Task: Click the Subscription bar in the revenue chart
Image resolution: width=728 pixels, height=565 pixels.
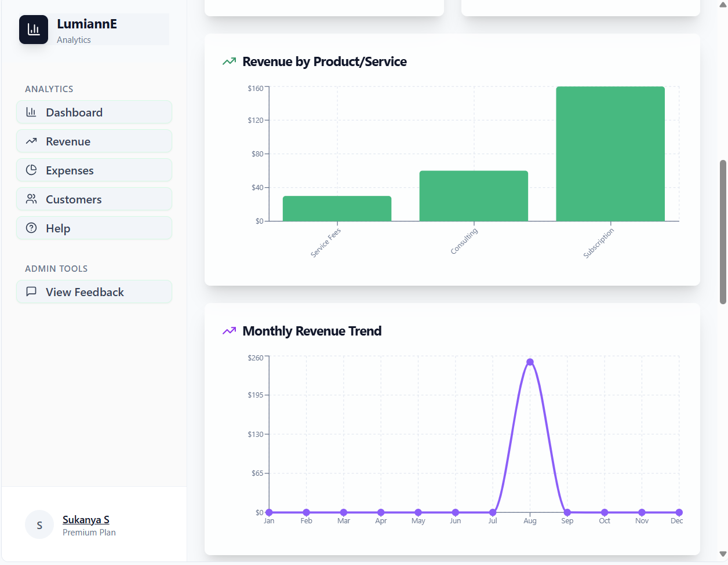Action: tap(610, 154)
